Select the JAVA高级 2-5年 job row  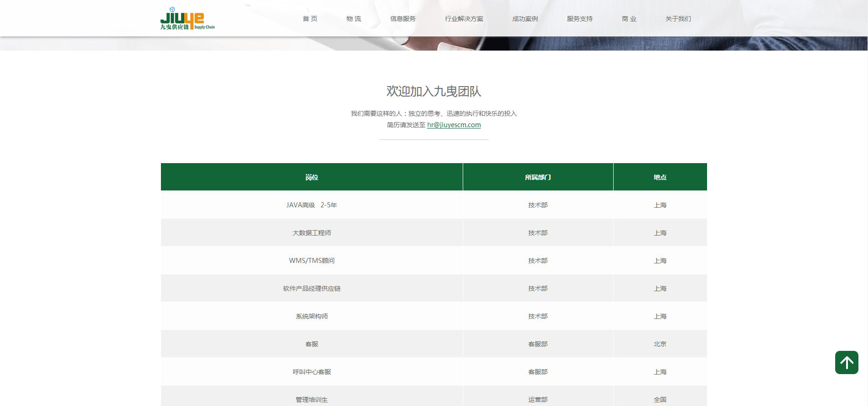tap(312, 205)
